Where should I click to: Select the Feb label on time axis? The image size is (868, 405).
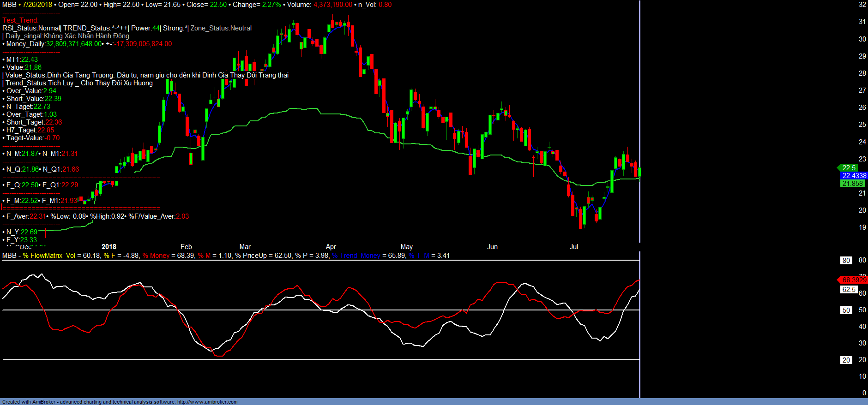point(186,247)
